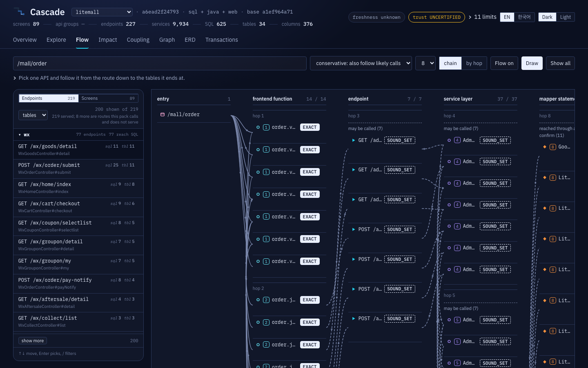Select the POST /wx/order/submit endpoint row
588x368 pixels.
coord(78,168)
